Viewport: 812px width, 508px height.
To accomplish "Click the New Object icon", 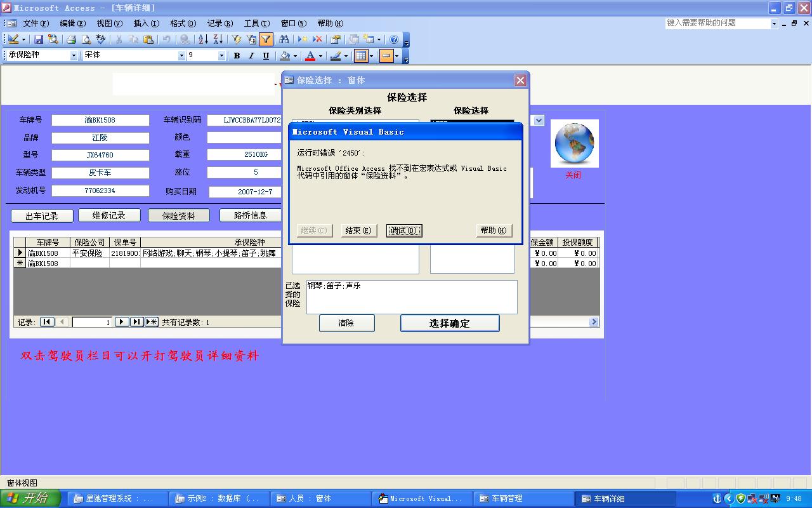I will [369, 39].
